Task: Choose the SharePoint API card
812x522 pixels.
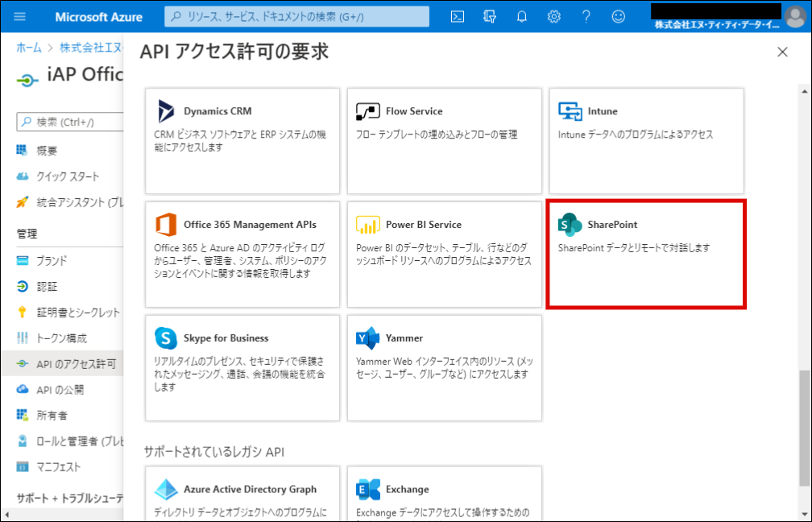Action: (x=646, y=255)
